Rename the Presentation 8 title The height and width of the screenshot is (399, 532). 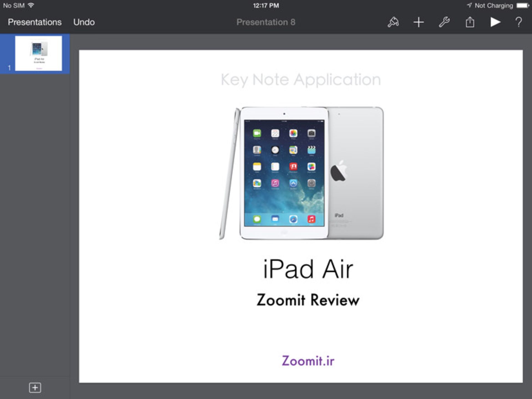click(266, 22)
